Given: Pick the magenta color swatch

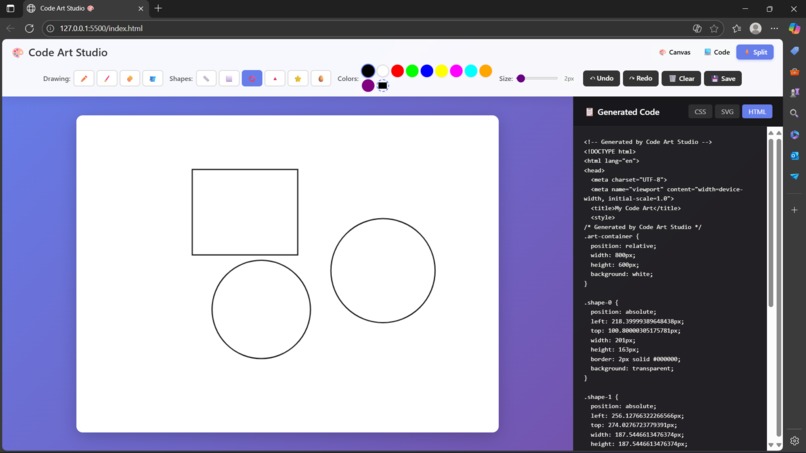Looking at the screenshot, I should (456, 70).
